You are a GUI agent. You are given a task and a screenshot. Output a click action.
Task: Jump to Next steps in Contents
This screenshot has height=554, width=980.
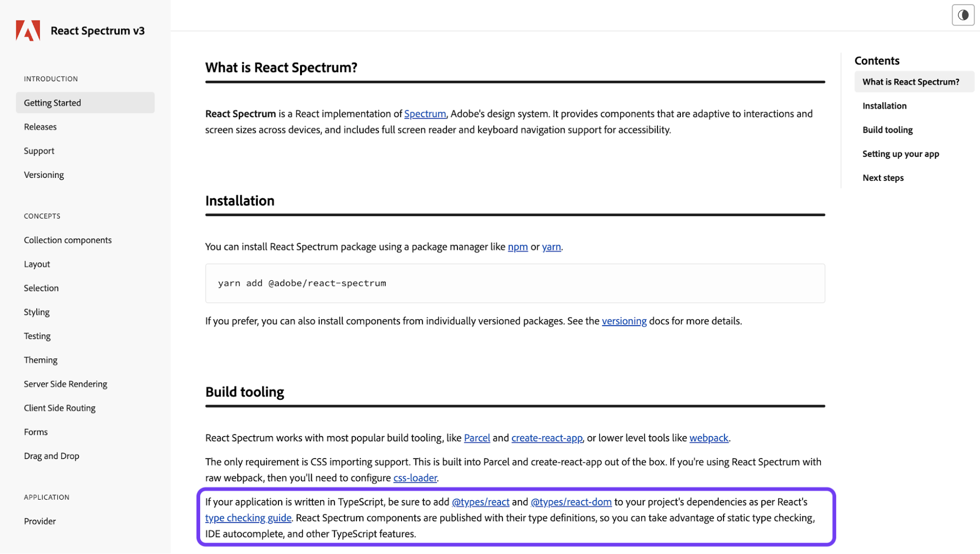pyautogui.click(x=883, y=178)
